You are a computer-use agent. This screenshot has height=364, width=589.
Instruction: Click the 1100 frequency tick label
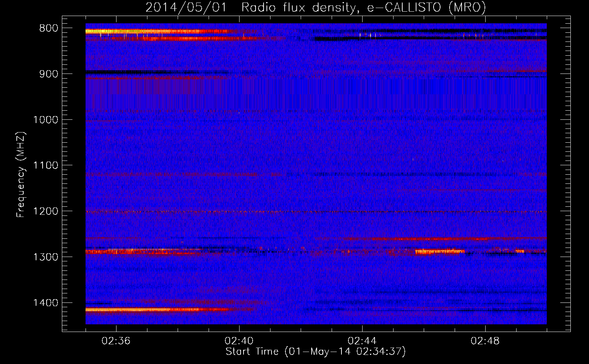point(46,165)
